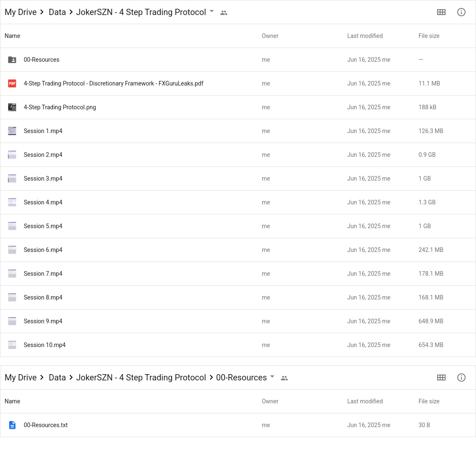Sort by Last modified column in top panel
The image size is (476, 458).
[x=365, y=36]
